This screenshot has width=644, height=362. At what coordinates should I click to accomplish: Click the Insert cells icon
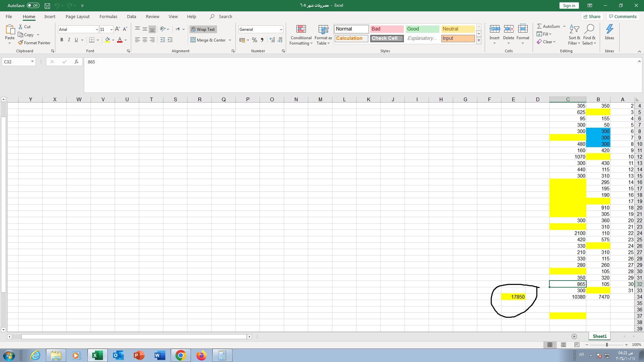pos(494,29)
